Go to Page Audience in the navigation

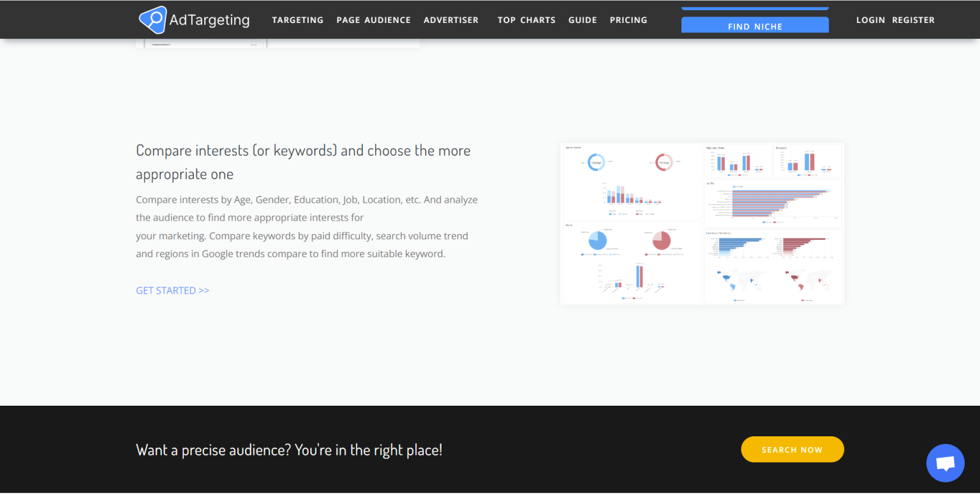point(373,20)
